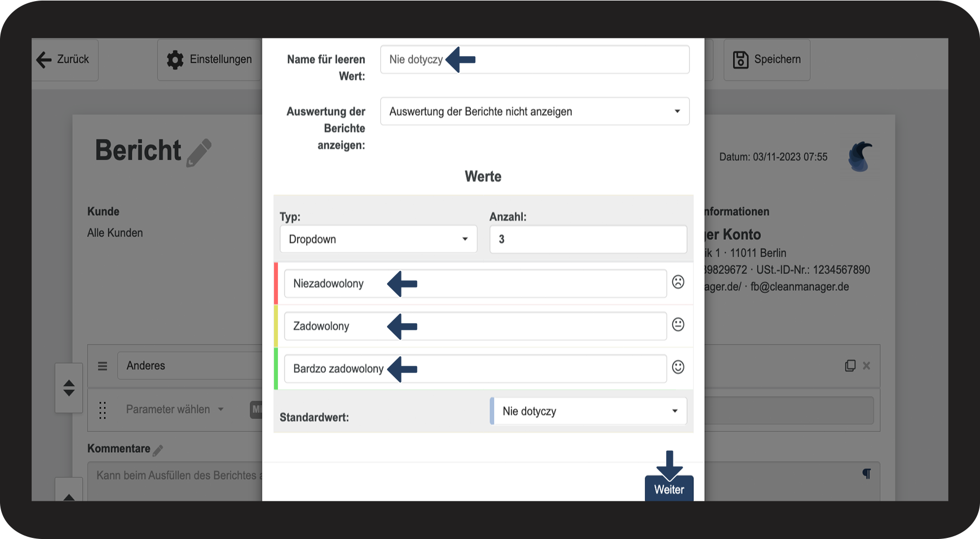Click the neutral smiley icon next to Zadowolony
The height and width of the screenshot is (539, 980).
[678, 324]
